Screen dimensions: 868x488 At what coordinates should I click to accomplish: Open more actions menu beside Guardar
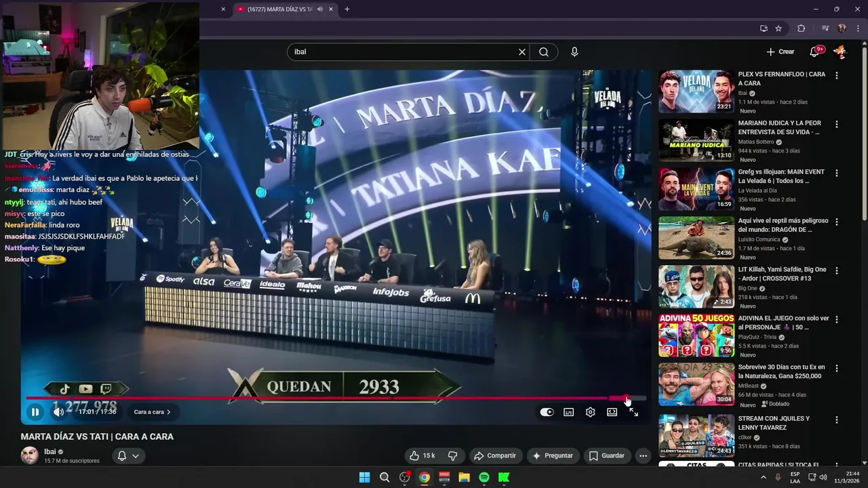tap(643, 455)
